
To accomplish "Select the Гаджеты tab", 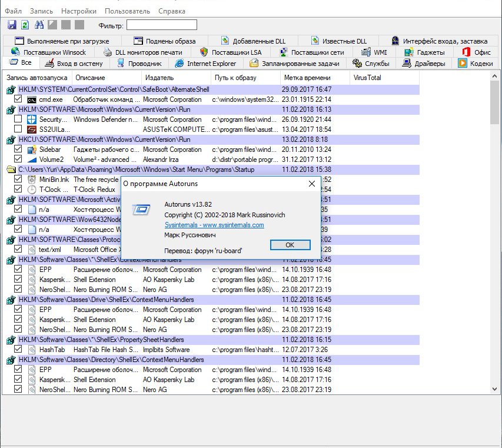I will [425, 52].
